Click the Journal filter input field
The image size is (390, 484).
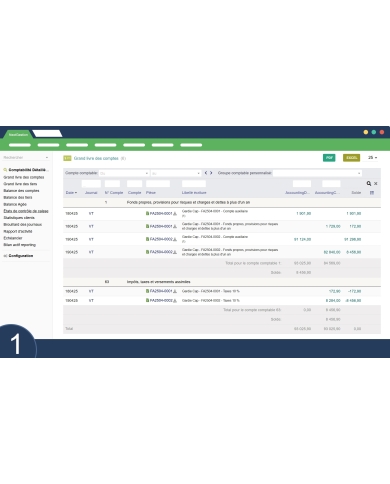coord(91,184)
